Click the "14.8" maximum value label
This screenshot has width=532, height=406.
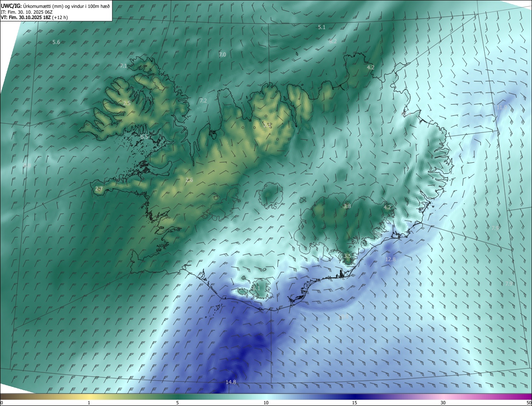pyautogui.click(x=231, y=382)
